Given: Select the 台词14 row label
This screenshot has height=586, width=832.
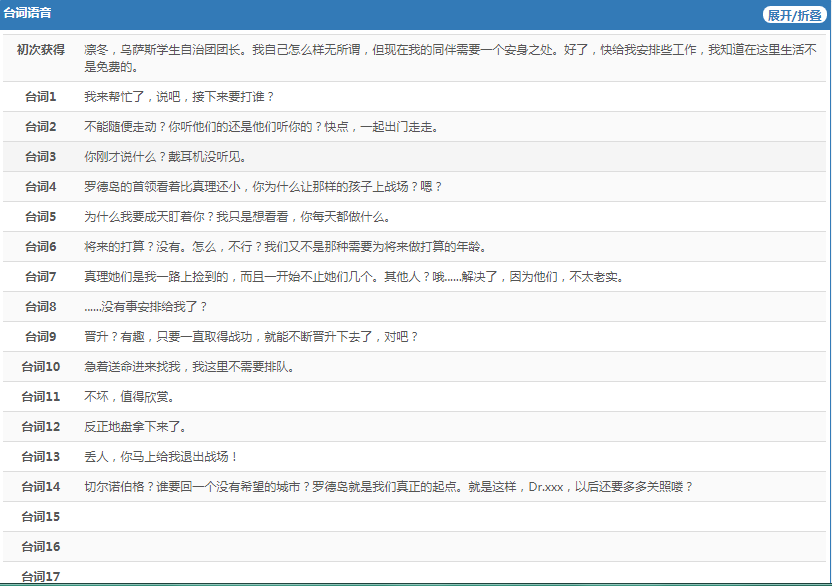Looking at the screenshot, I should point(41,487).
